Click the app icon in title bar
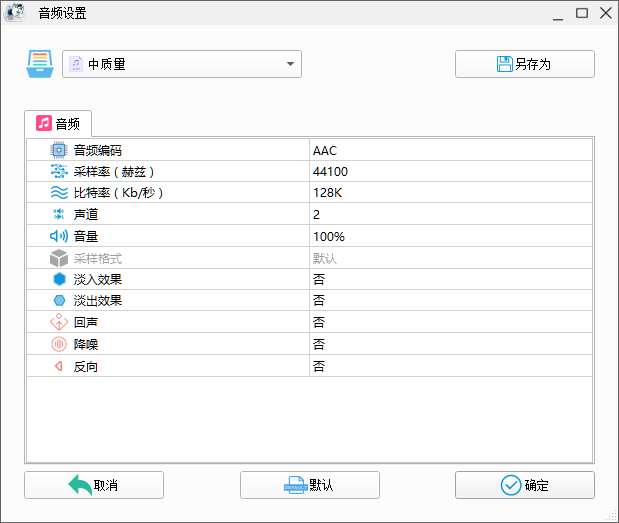Viewport: 619px width, 523px height. (15, 12)
